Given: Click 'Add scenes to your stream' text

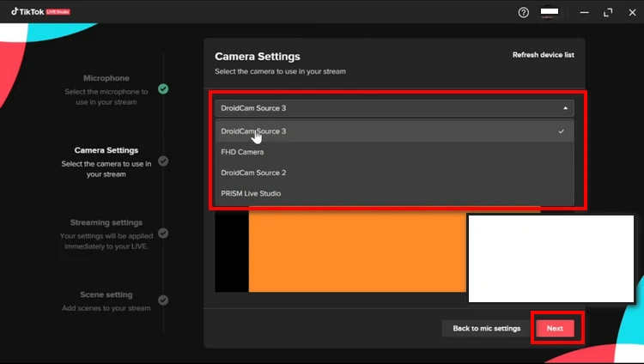Looking at the screenshot, I should [106, 308].
